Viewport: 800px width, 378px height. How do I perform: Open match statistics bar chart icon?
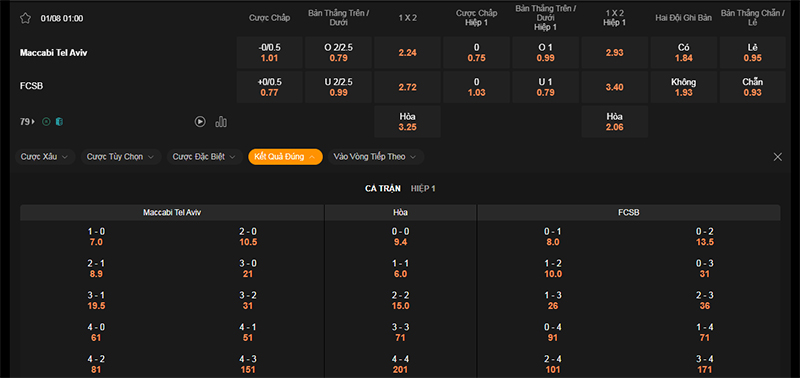pos(221,121)
